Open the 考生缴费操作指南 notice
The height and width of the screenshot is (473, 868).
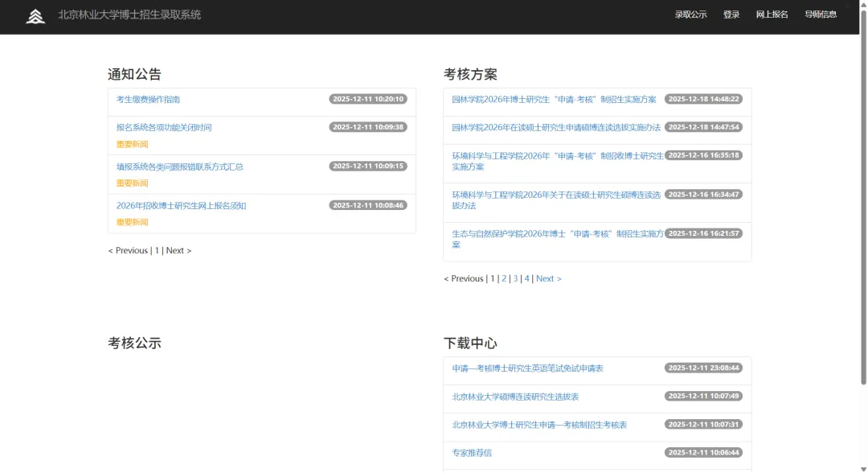pos(148,100)
